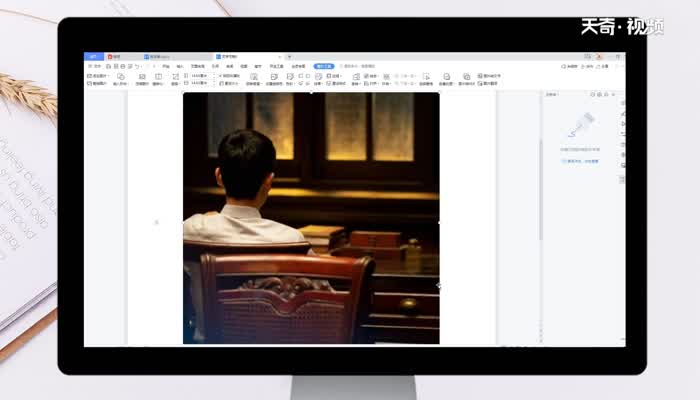The image size is (700, 400).
Task: Click the Replace Picture button below Add Picture
Action: (97, 83)
